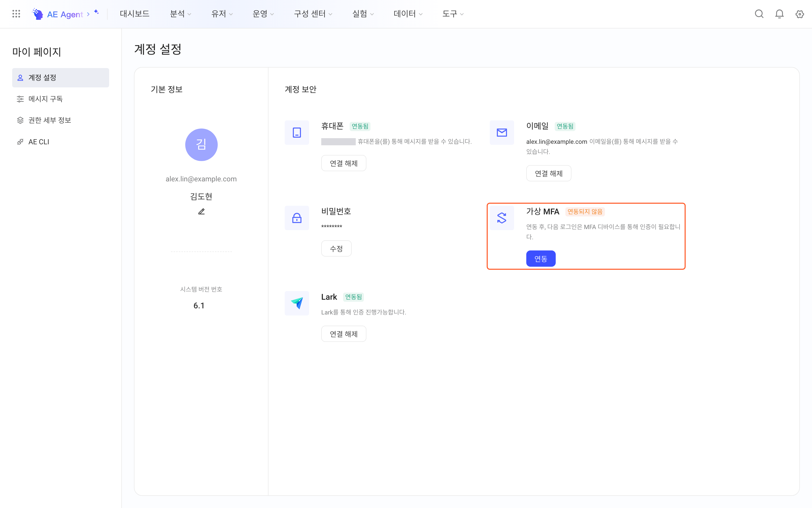The height and width of the screenshot is (508, 812).
Task: Expand the 데이터 dropdown menu
Action: (408, 14)
